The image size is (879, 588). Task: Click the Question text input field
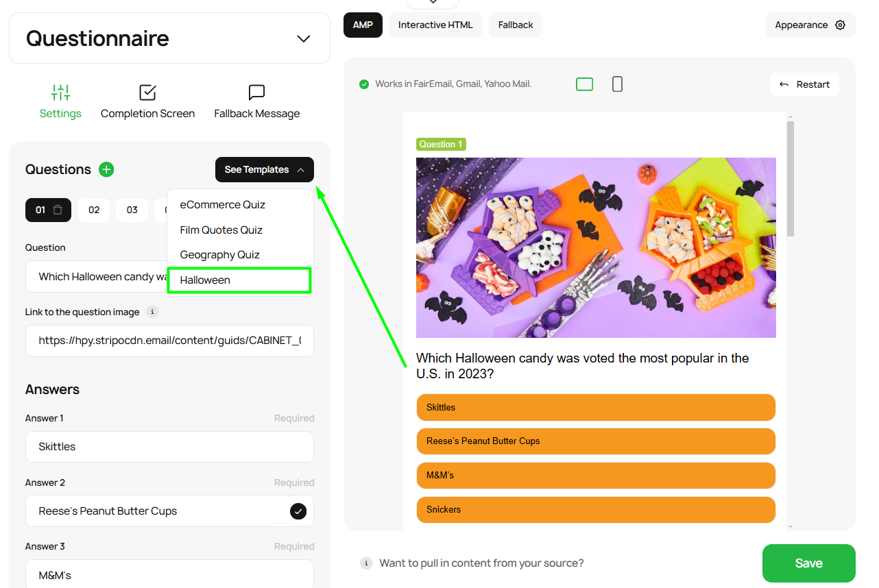click(97, 277)
